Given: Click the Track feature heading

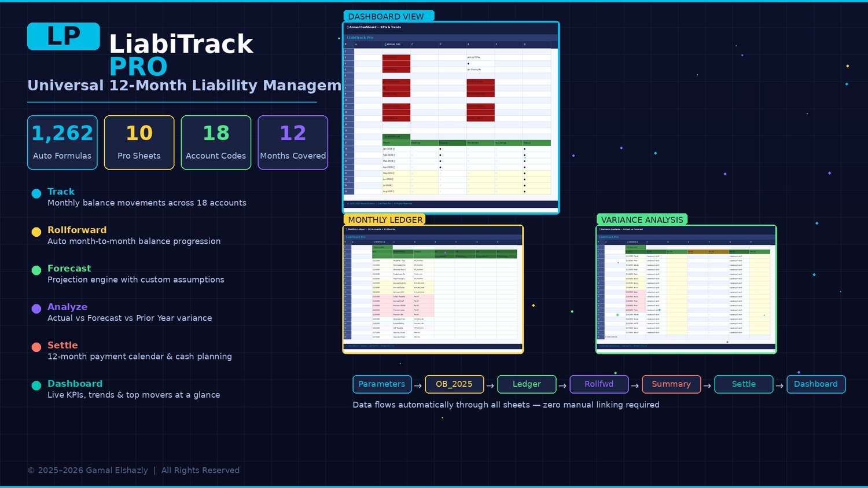Looking at the screenshot, I should tap(61, 192).
